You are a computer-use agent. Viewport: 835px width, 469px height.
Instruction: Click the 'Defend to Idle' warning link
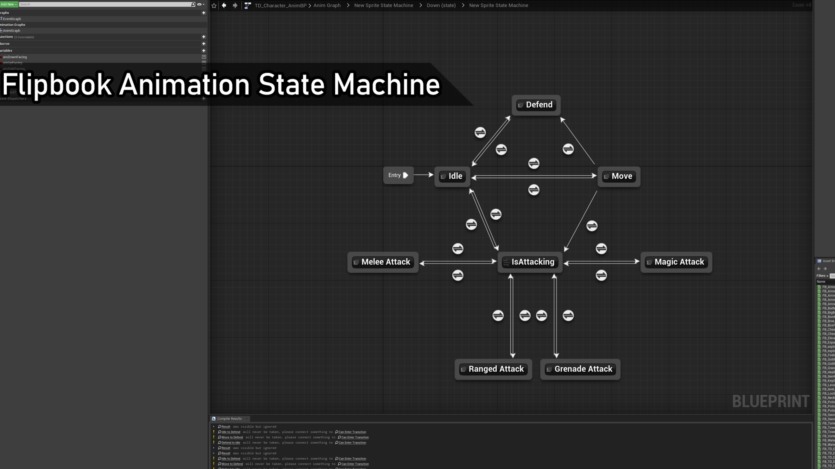(230, 443)
